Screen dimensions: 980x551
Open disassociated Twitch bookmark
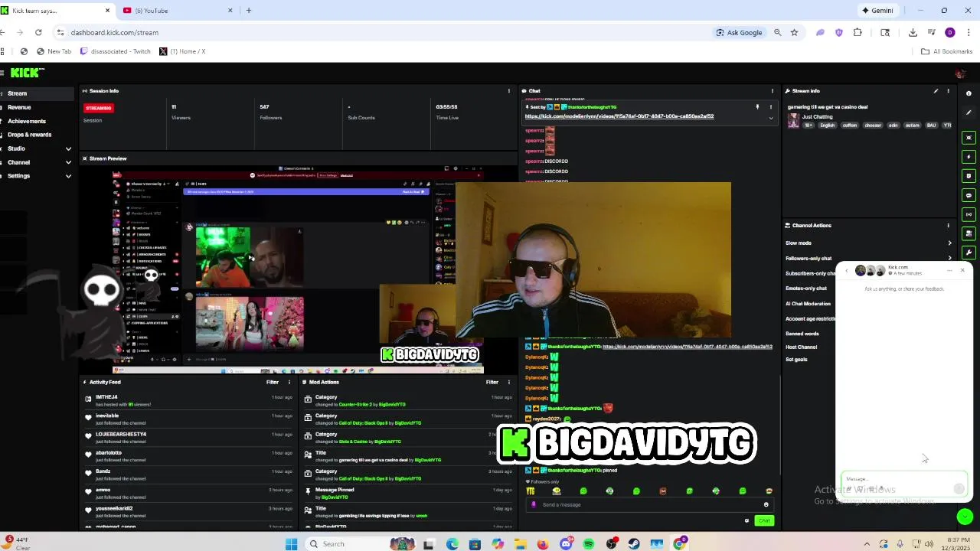pyautogui.click(x=116, y=51)
